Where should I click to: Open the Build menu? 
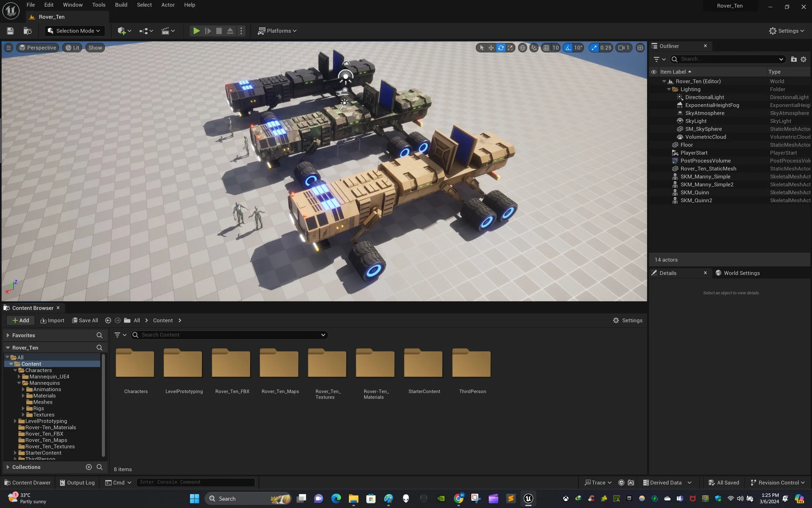pos(121,5)
